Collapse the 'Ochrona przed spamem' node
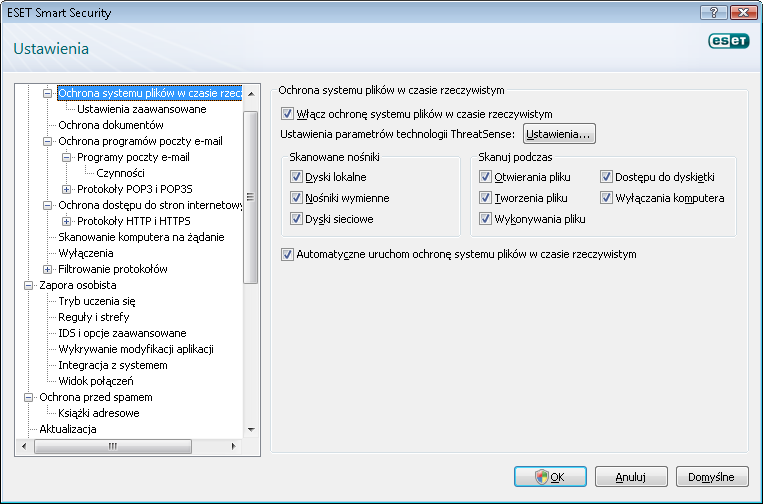This screenshot has height=504, width=763. (29, 397)
